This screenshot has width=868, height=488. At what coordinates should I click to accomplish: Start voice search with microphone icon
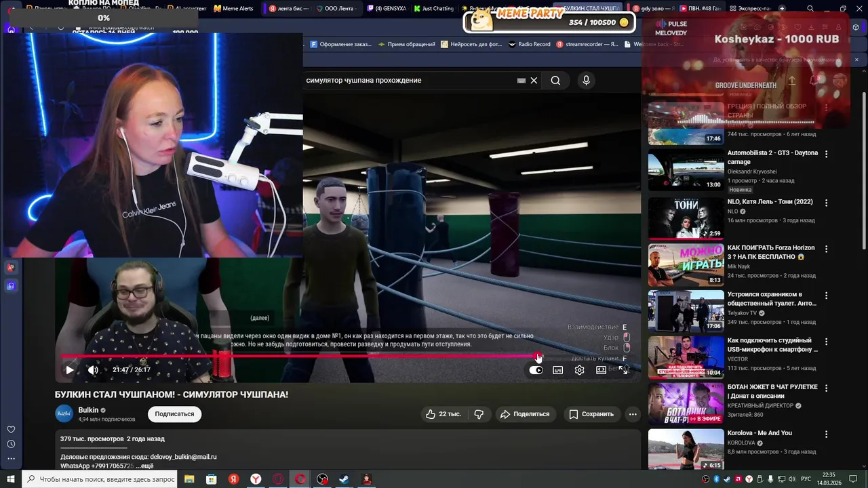[586, 81]
